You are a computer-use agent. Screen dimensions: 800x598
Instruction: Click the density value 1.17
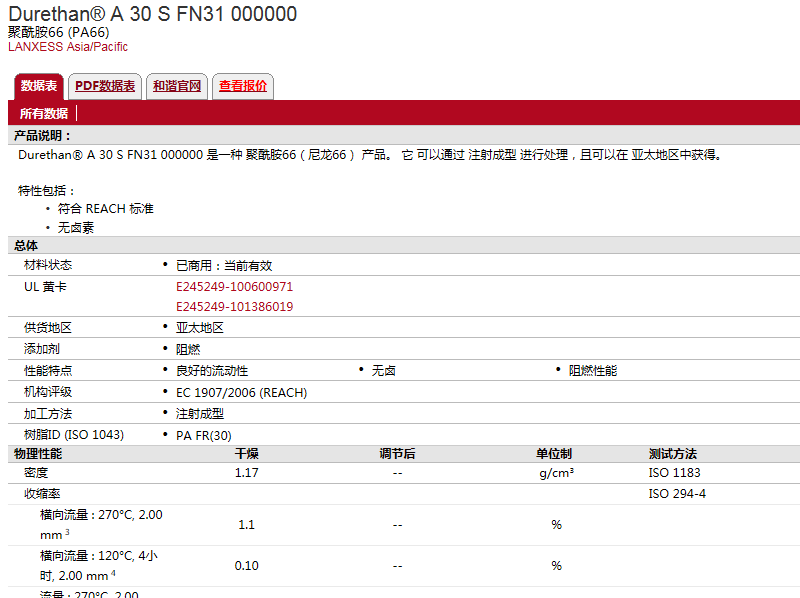point(247,473)
